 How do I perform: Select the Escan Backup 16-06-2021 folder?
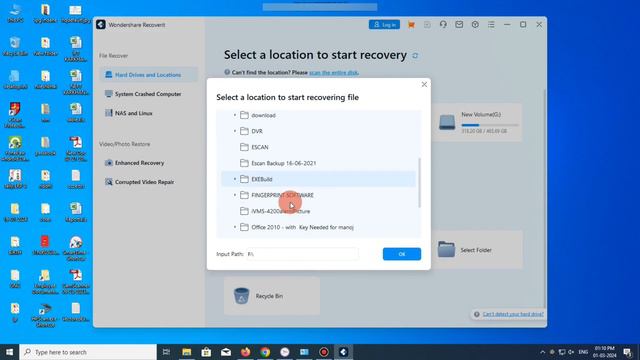(318, 163)
